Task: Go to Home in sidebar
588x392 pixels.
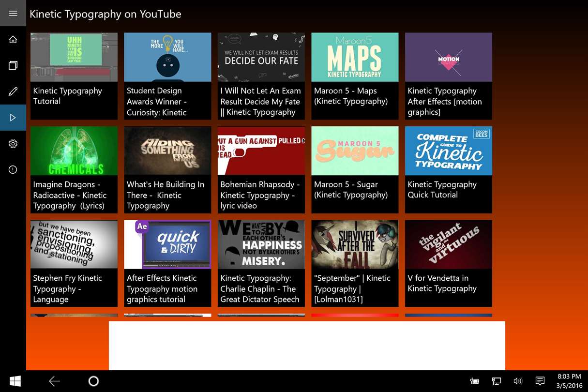Action: pyautogui.click(x=13, y=39)
